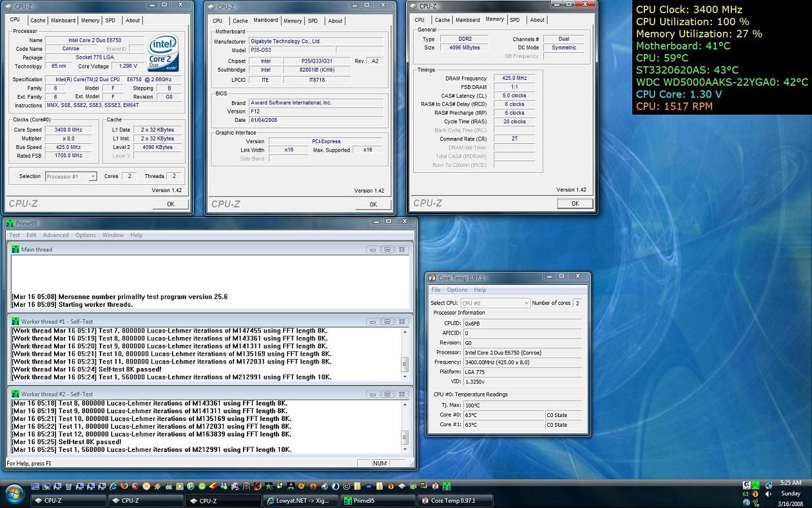Switch to Cache tab in first CPU-Z window
Viewport: 812px width, 508px height.
pyautogui.click(x=37, y=21)
